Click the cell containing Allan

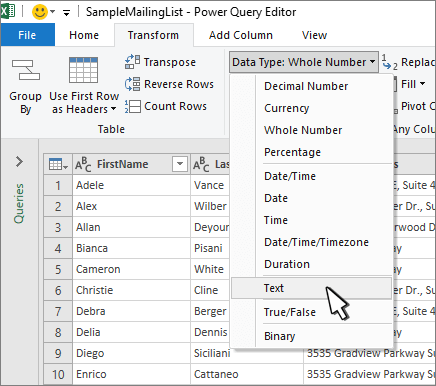(131, 227)
